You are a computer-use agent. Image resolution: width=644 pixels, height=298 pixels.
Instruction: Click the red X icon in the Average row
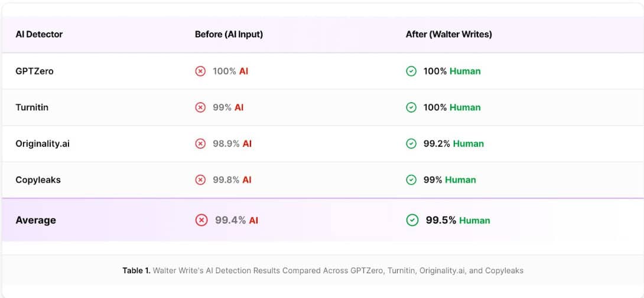click(201, 220)
